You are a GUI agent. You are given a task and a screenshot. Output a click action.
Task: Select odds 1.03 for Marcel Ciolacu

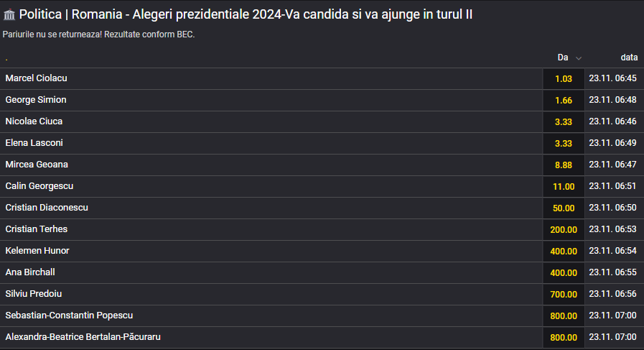564,78
